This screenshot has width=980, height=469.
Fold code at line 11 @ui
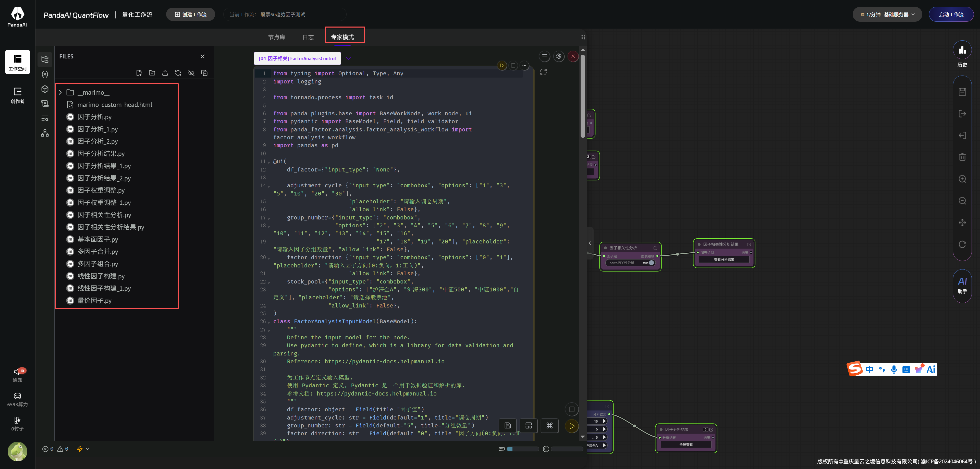tap(269, 162)
